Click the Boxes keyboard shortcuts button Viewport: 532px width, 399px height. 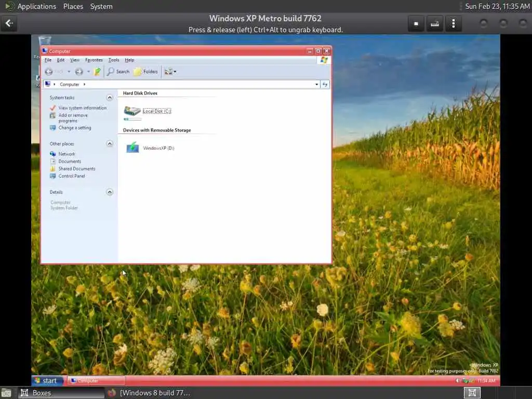(435, 23)
